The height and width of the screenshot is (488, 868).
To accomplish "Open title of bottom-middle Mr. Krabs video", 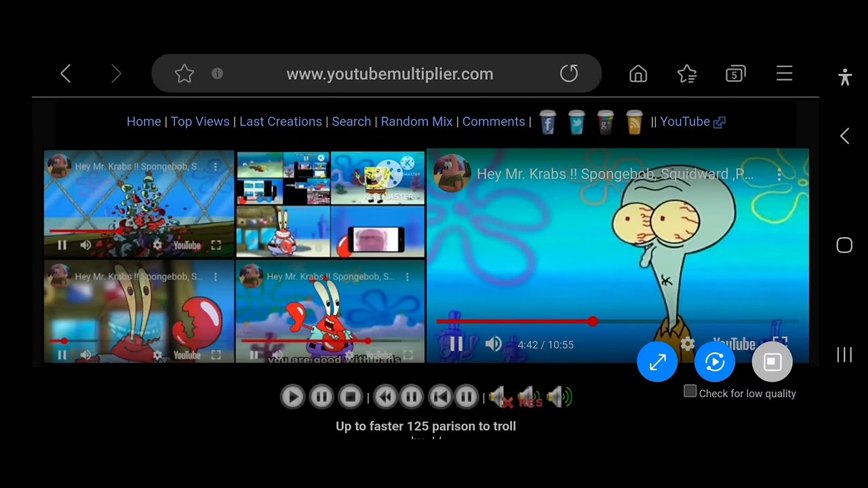I will 331,277.
